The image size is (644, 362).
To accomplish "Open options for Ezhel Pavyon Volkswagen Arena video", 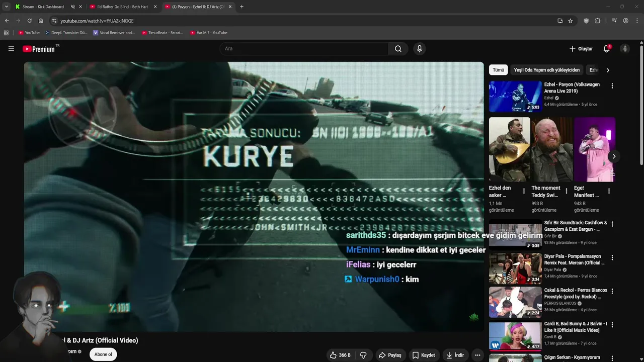I will click(612, 86).
